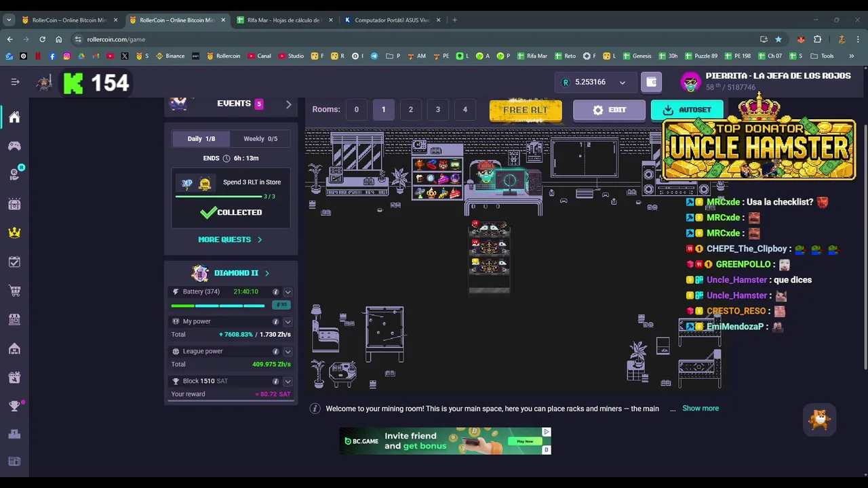Screen dimensions: 868x488
Task: Show more bookmarks with double chevron
Action: [851, 56]
